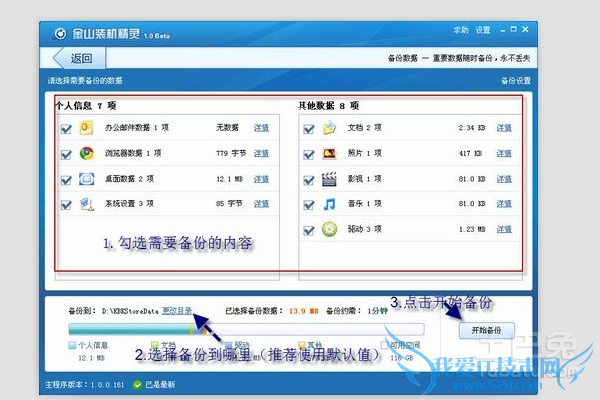The image size is (600, 400).
Task: Click the 13.9 MB selected size value
Action: click(x=303, y=311)
